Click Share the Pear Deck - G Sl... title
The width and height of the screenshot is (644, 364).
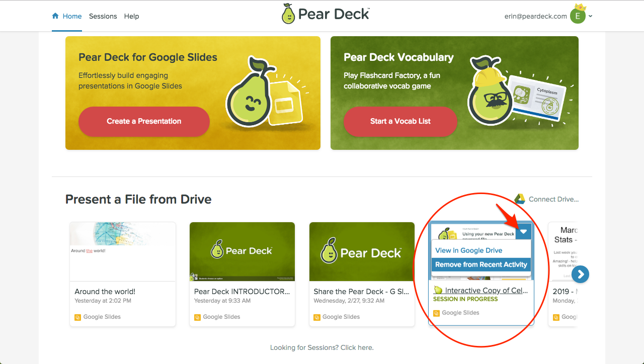[361, 292]
